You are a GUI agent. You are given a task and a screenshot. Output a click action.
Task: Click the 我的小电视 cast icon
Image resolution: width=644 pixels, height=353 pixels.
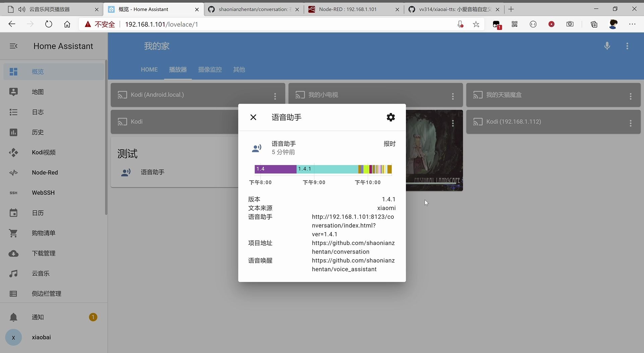(300, 95)
